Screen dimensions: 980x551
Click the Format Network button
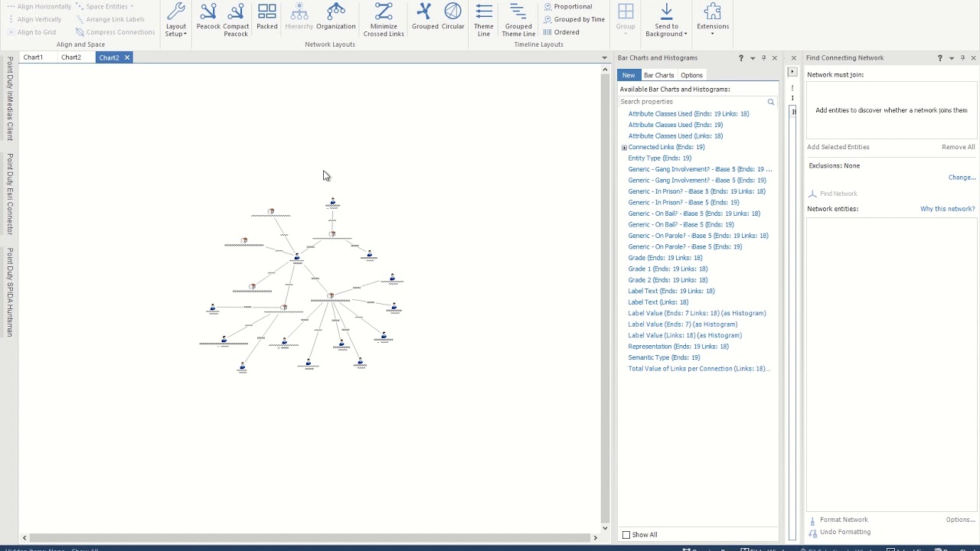click(838, 520)
